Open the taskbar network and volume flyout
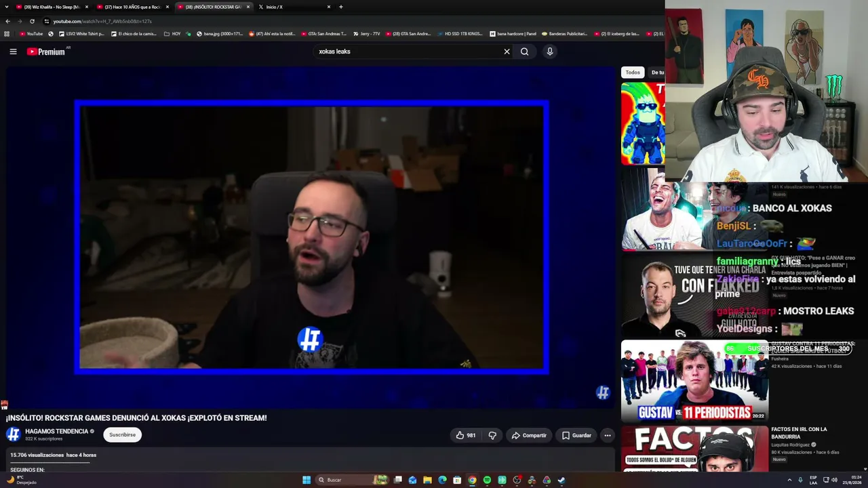The height and width of the screenshot is (488, 868). click(830, 480)
